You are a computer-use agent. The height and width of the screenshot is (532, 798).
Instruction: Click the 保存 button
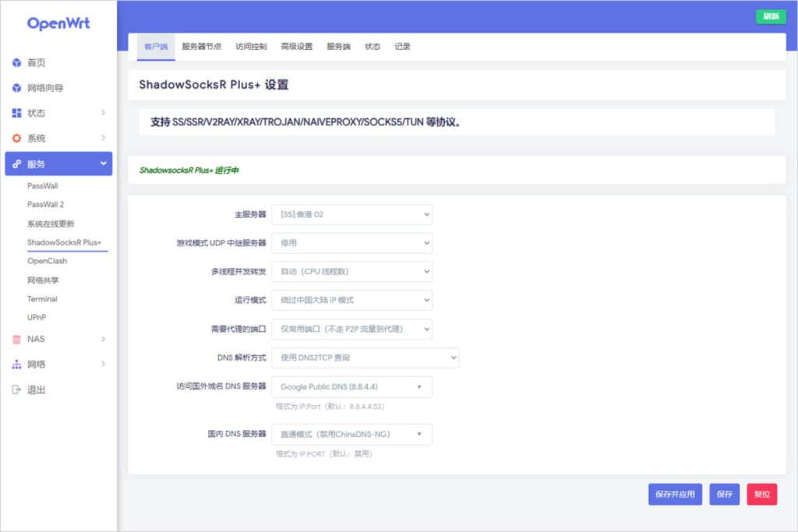tap(724, 495)
